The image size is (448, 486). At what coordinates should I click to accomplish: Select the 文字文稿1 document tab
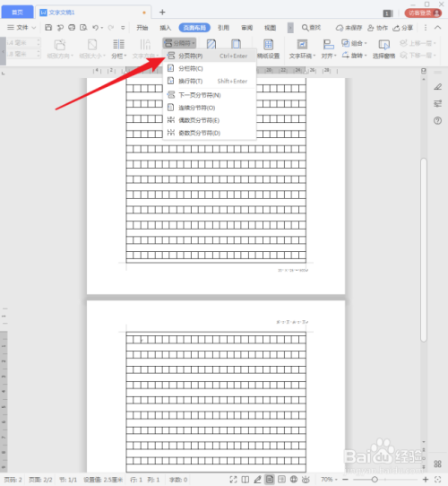click(93, 13)
